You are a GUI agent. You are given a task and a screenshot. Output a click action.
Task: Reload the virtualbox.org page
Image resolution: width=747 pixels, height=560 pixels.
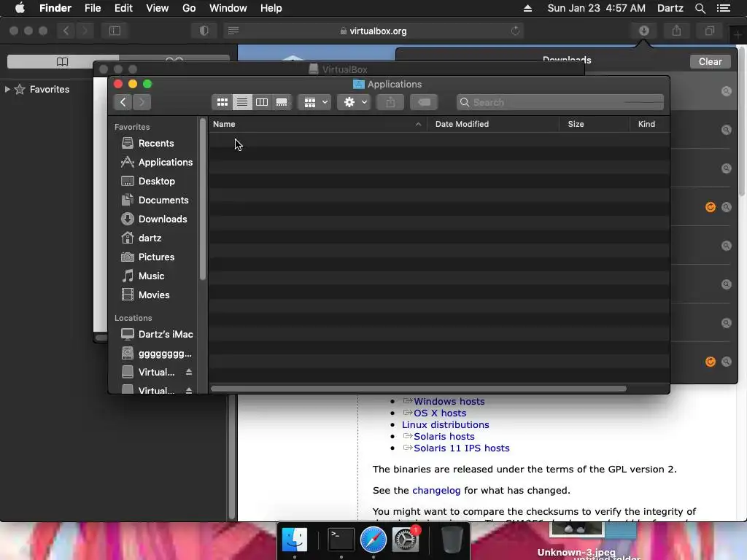pos(516,31)
